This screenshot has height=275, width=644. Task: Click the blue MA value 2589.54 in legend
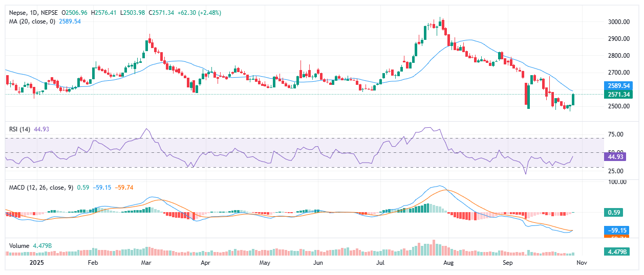tap(70, 21)
